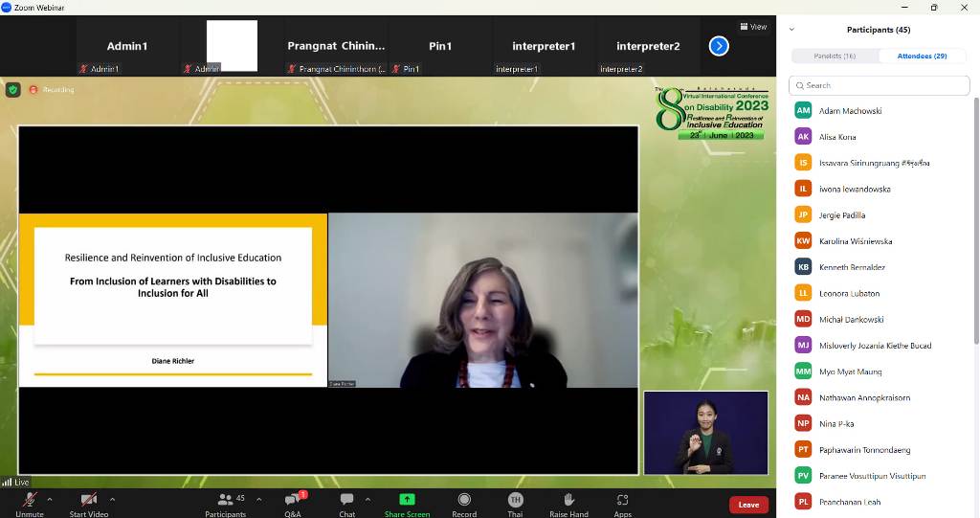Click the MD avatar for Michał Dankowski
This screenshot has height=518, width=980.
(803, 319)
